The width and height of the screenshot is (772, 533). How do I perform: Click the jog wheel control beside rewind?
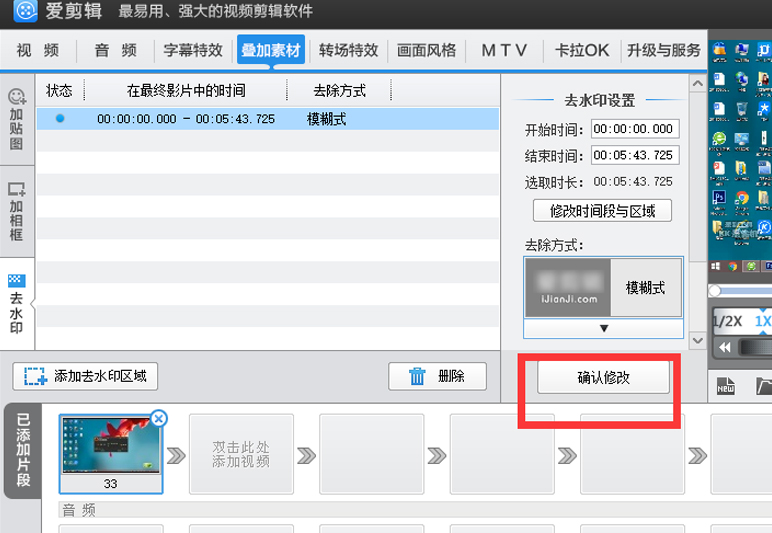(756, 347)
